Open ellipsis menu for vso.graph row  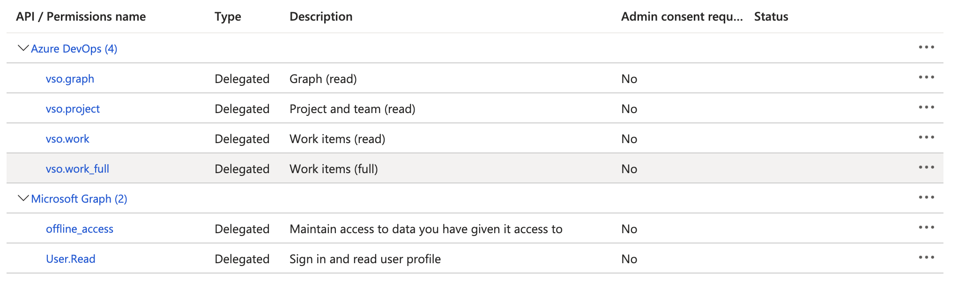pyautogui.click(x=926, y=77)
